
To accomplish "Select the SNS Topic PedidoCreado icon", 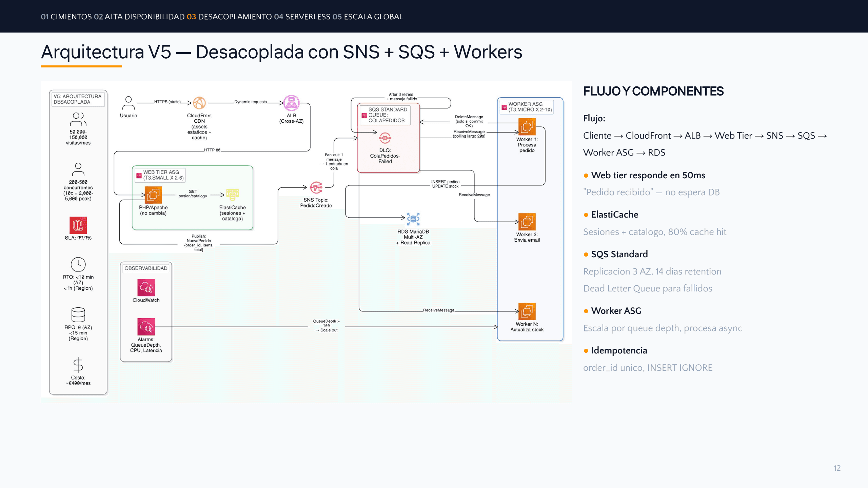I will tap(316, 187).
